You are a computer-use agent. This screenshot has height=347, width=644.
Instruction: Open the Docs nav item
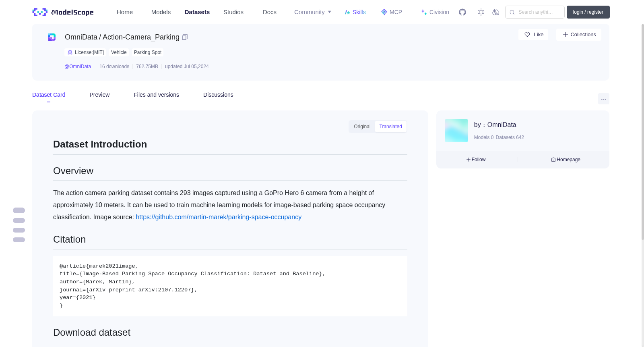pos(270,12)
